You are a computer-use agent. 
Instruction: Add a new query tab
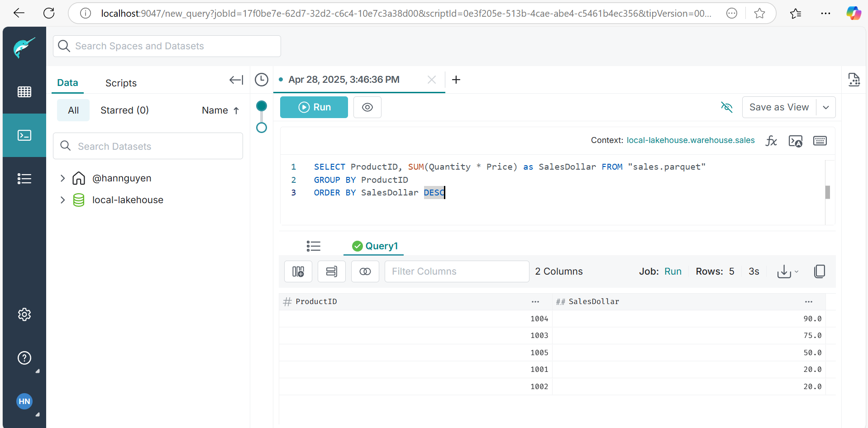[x=456, y=80]
